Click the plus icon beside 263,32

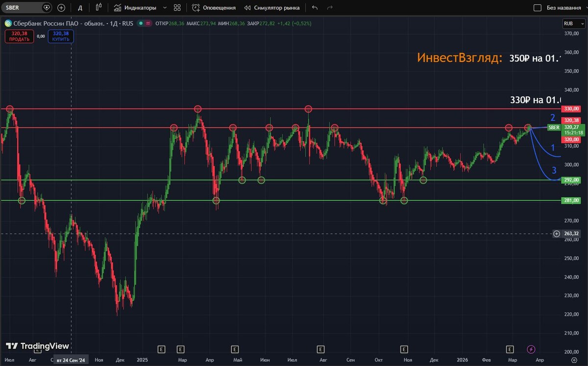click(556, 234)
